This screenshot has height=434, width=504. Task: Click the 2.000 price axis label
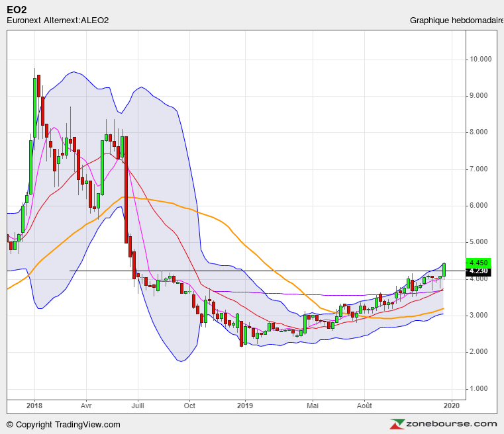pyautogui.click(x=479, y=352)
